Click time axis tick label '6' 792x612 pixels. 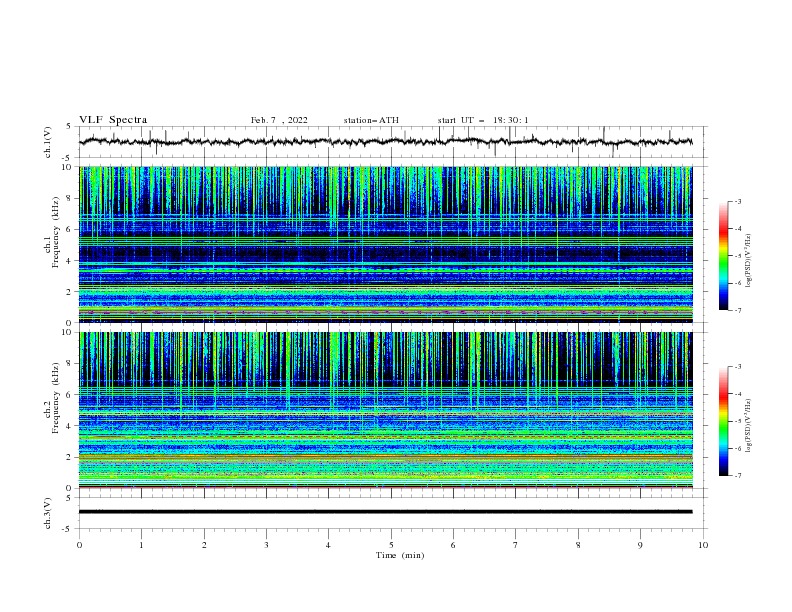click(453, 545)
